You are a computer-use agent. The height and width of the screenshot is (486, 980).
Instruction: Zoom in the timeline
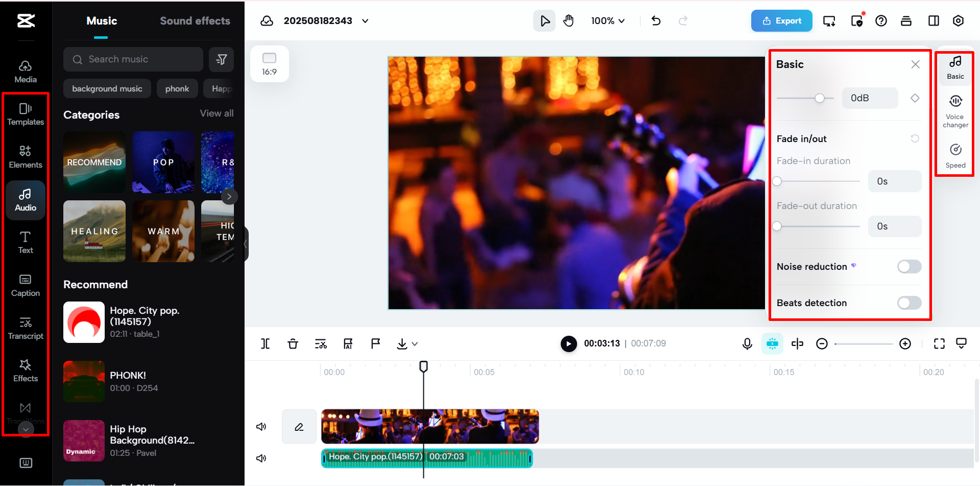click(905, 344)
